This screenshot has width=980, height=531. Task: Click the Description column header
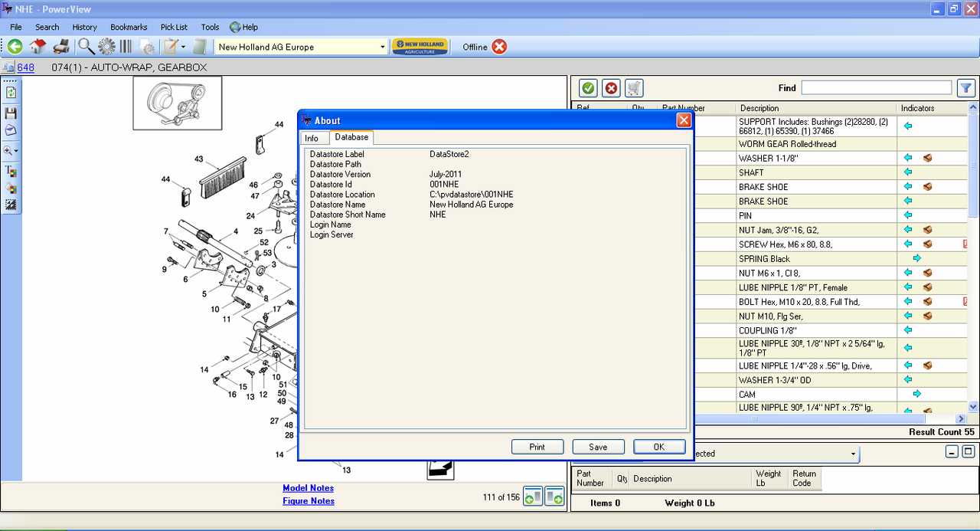(816, 108)
